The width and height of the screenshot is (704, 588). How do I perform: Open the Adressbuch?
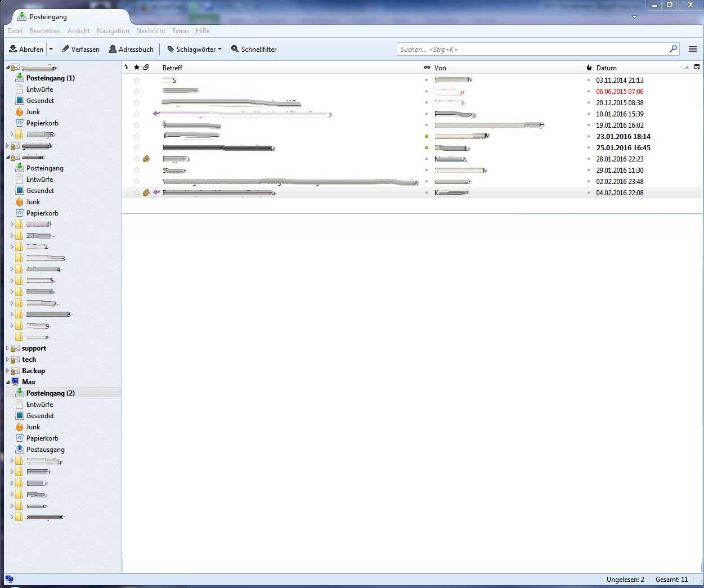point(131,49)
